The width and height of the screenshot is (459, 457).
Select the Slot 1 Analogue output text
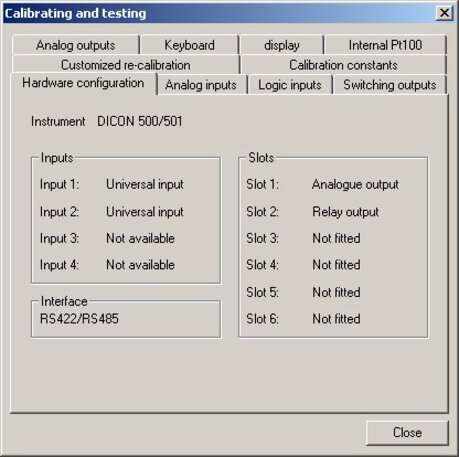coord(355,184)
